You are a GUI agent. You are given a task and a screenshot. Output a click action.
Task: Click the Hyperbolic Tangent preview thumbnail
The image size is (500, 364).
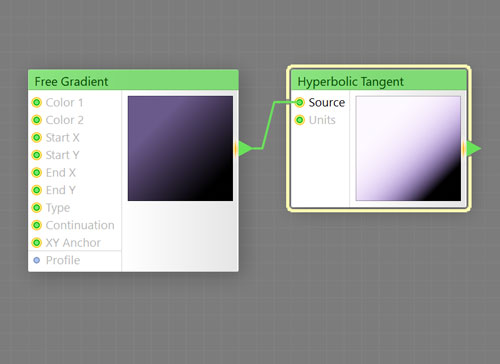pos(408,148)
